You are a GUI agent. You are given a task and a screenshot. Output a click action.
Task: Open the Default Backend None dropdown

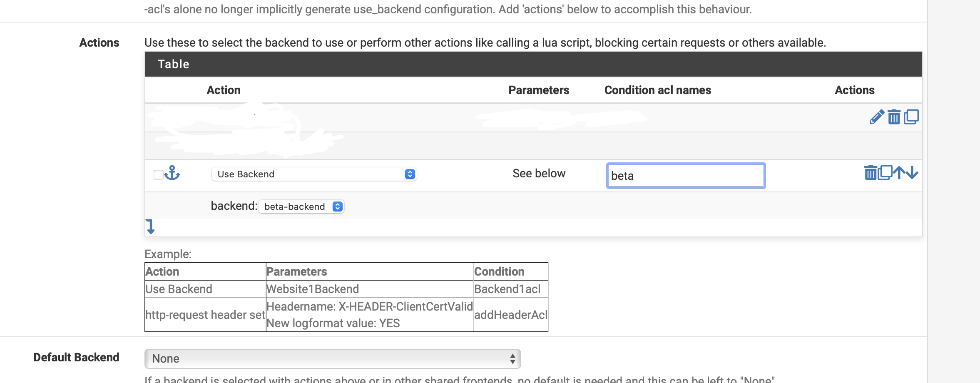pos(332,358)
